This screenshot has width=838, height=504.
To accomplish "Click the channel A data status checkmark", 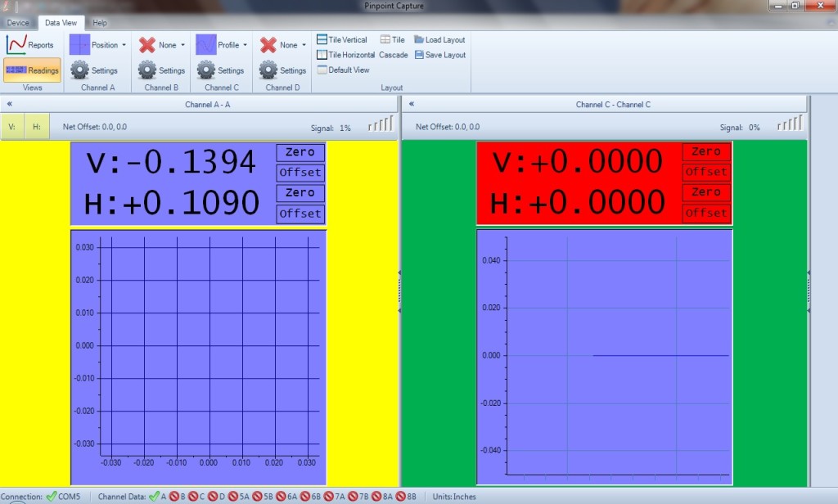I will (154, 497).
